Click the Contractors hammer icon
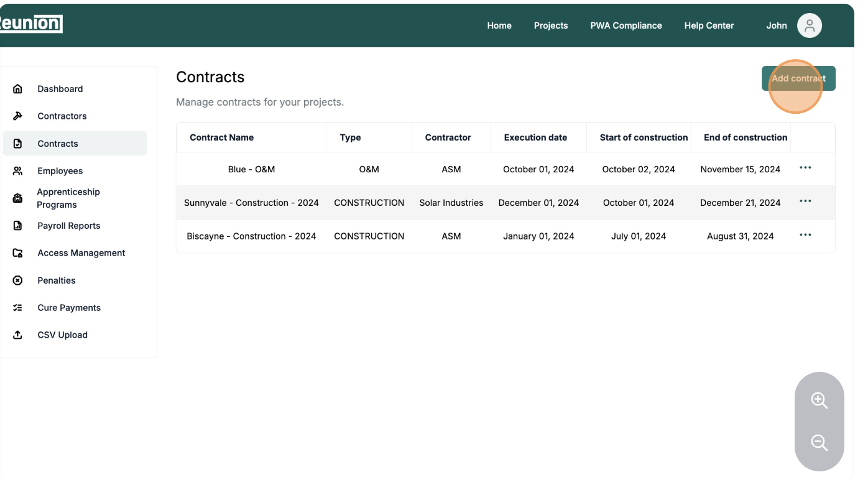868x495 pixels. pos(17,116)
